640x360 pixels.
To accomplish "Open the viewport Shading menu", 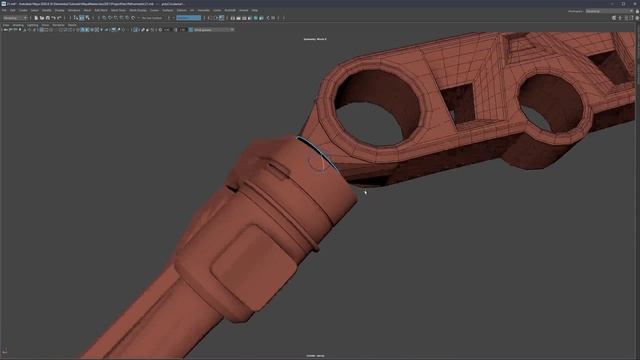I will pyautogui.click(x=18, y=25).
